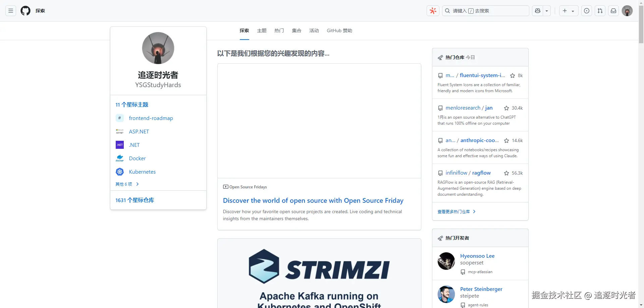Star the menloresearch / jan repository
Viewport: 644px width, 308px height.
coord(506,108)
